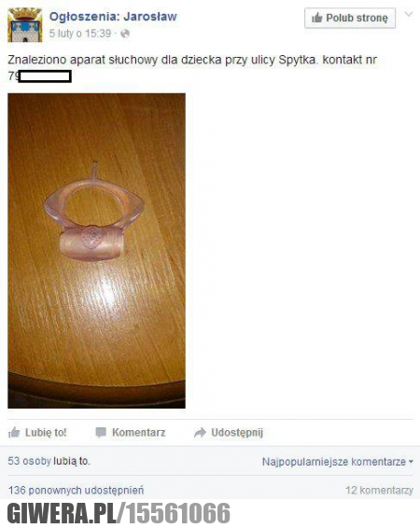Click the globe public visibility icon
The height and width of the screenshot is (528, 420).
click(x=125, y=34)
